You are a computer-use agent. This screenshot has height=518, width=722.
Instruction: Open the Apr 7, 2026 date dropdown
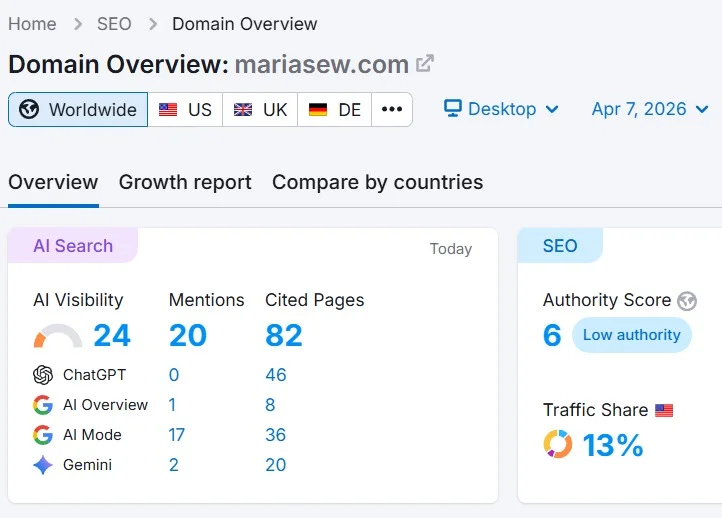[x=650, y=109]
